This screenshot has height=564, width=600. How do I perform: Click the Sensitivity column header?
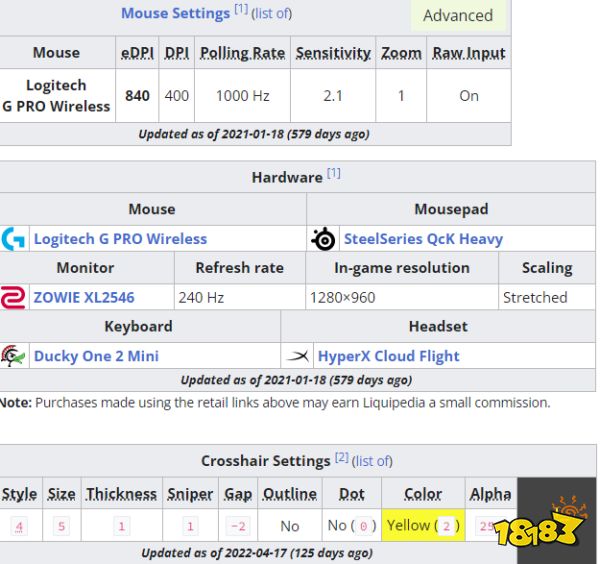pyautogui.click(x=333, y=53)
